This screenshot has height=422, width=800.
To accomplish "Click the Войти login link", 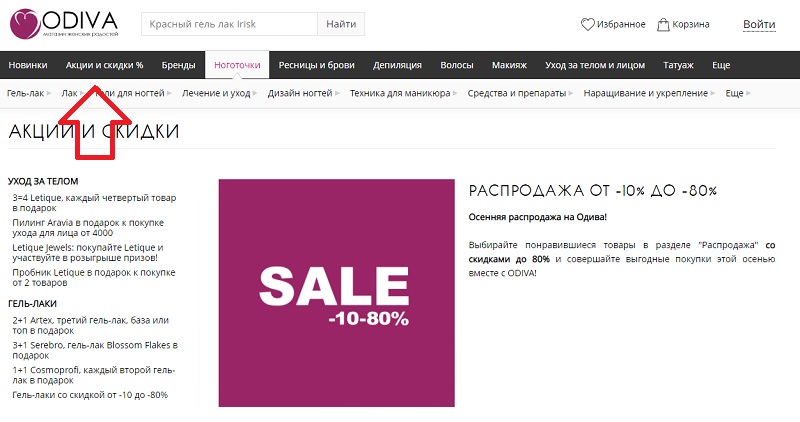I will coord(759,24).
